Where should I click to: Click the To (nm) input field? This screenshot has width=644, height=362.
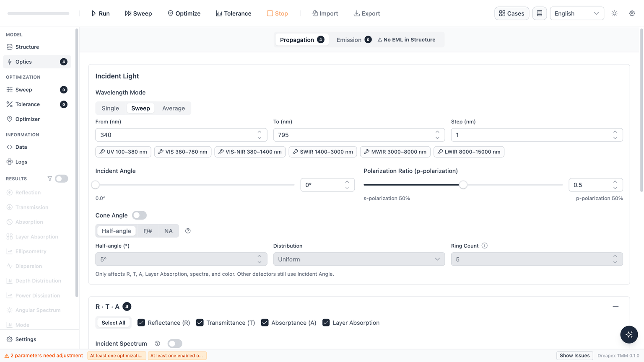tap(359, 135)
